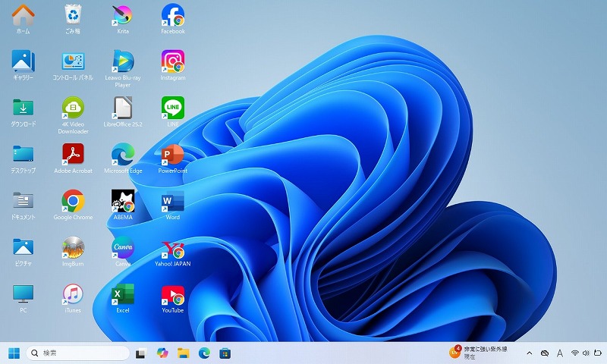Launch Microsoft Edge from the taskbar

point(204,353)
